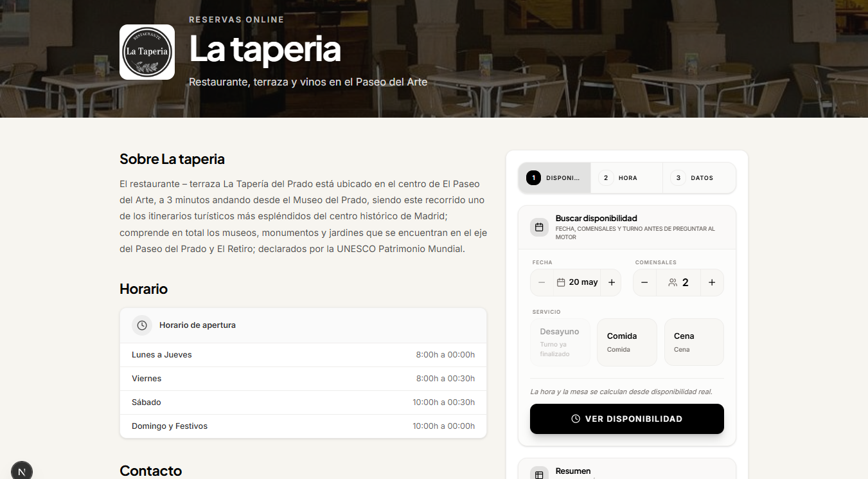Click the Viernes schedule row
868x479 pixels.
(x=303, y=379)
